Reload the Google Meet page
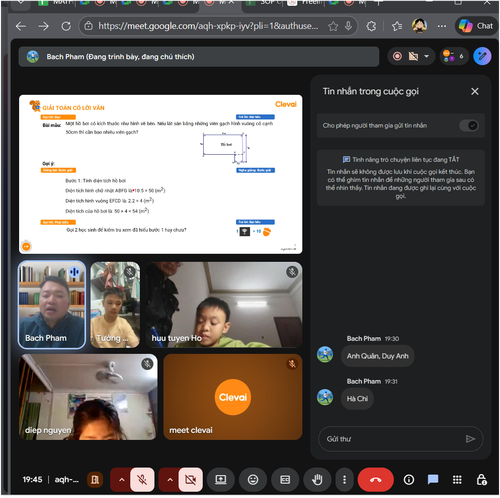 pyautogui.click(x=66, y=26)
